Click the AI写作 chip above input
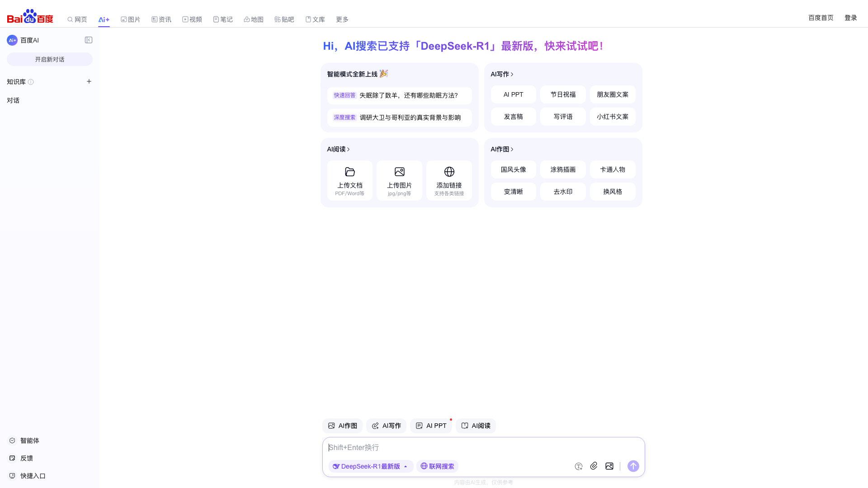Screen dimensions: 868x488 (x=386, y=426)
